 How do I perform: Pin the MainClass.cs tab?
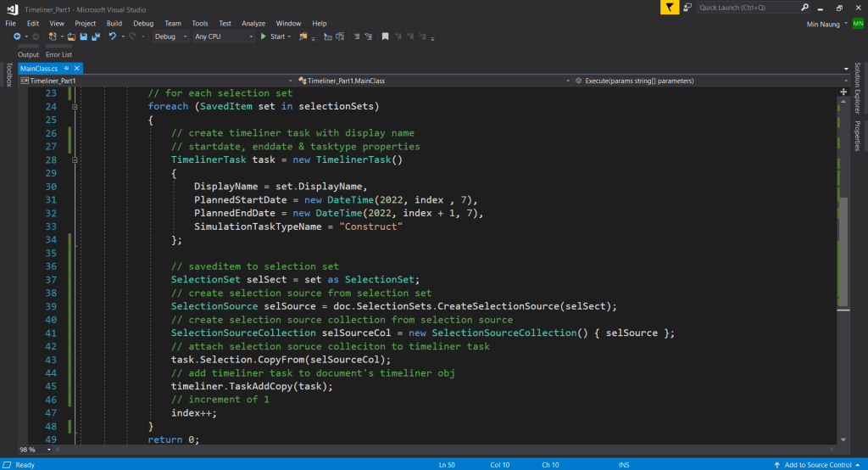(x=65, y=68)
